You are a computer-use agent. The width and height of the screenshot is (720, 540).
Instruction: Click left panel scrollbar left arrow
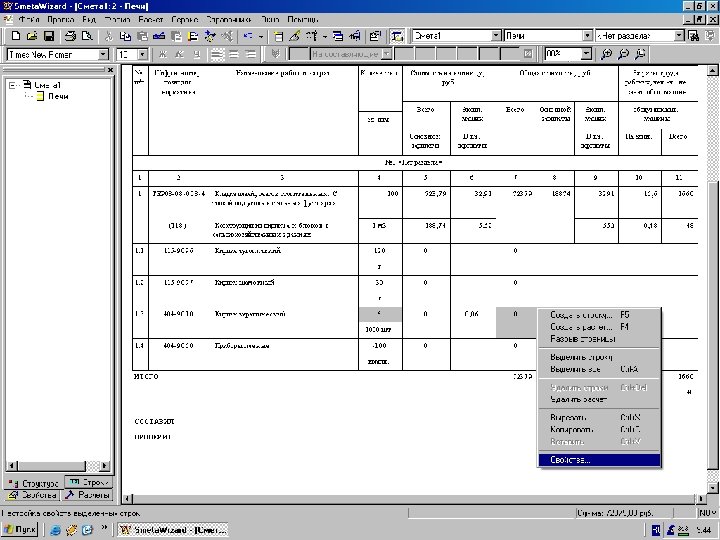pos(12,466)
